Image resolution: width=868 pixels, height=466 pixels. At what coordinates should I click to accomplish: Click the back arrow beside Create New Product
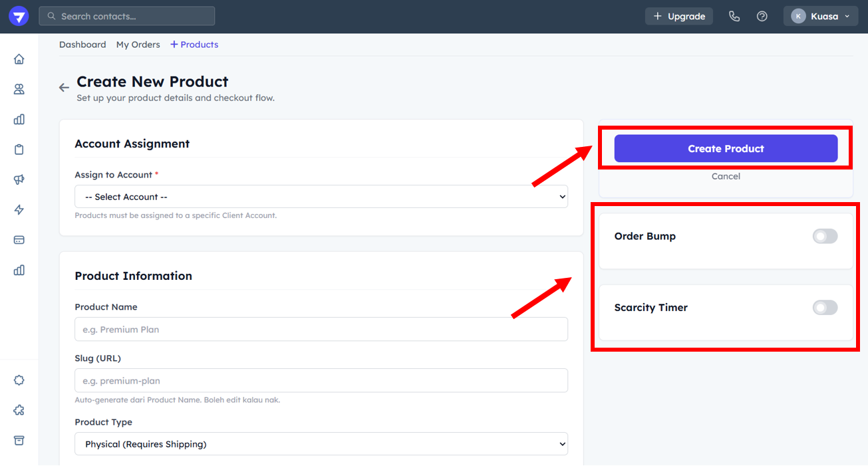[x=64, y=88]
